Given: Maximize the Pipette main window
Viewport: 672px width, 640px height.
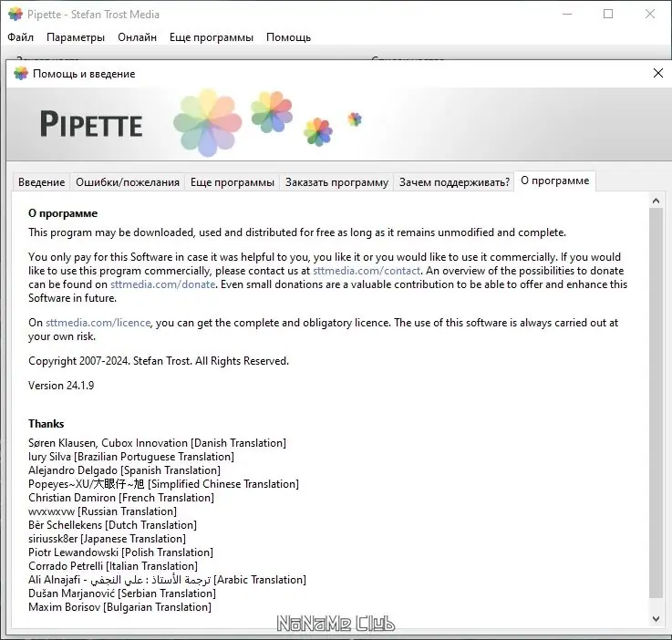Looking at the screenshot, I should (608, 15).
